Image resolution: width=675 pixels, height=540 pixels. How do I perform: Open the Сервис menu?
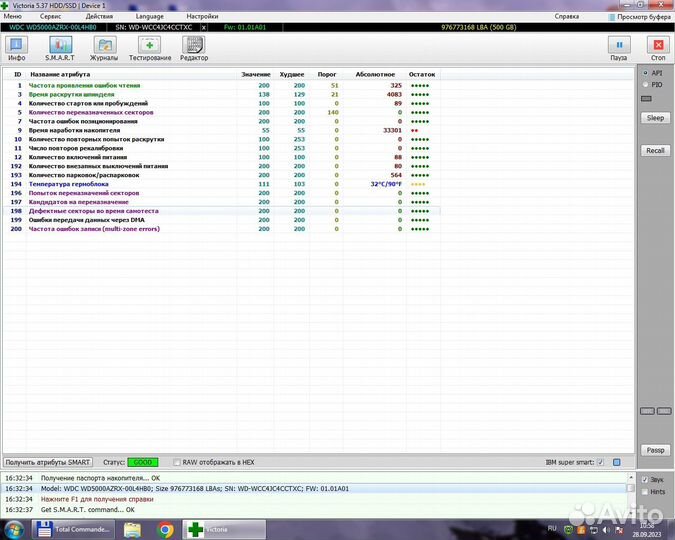[x=49, y=17]
